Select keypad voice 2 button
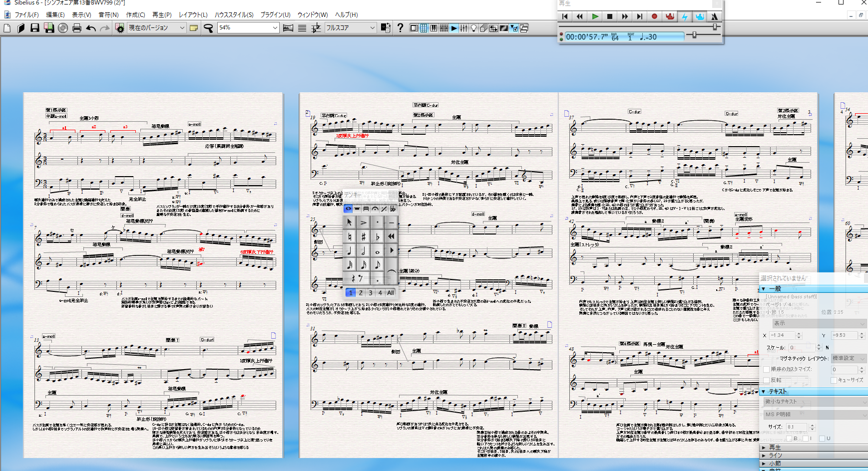Viewport: 868px width, 471px height. pyautogui.click(x=361, y=293)
